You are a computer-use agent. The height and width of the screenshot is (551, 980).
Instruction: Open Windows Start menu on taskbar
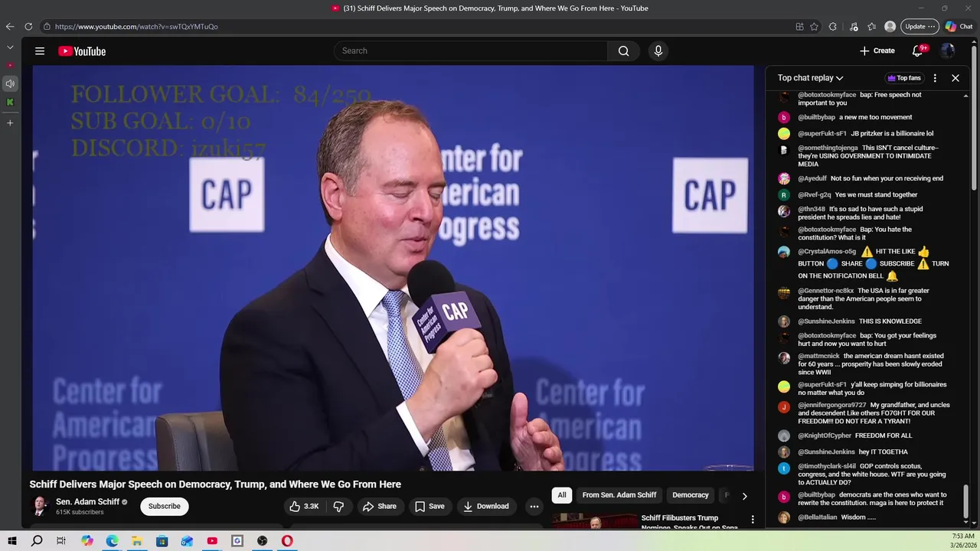click(12, 541)
